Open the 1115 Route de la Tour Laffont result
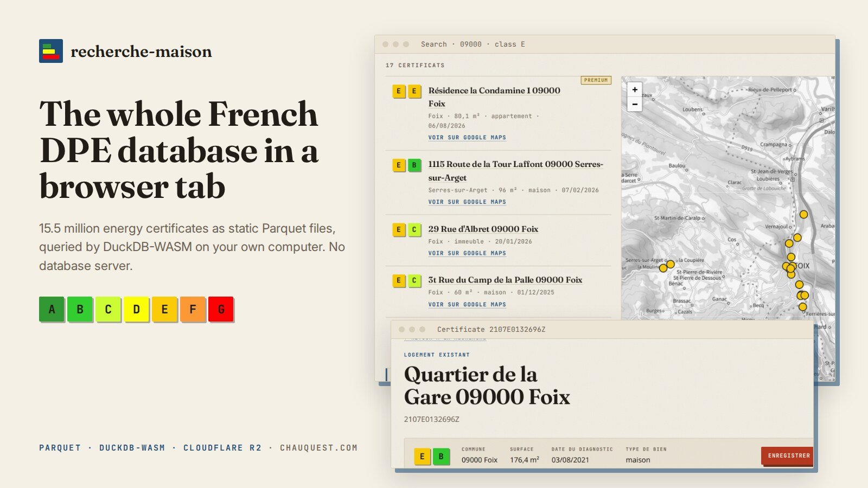 point(515,171)
